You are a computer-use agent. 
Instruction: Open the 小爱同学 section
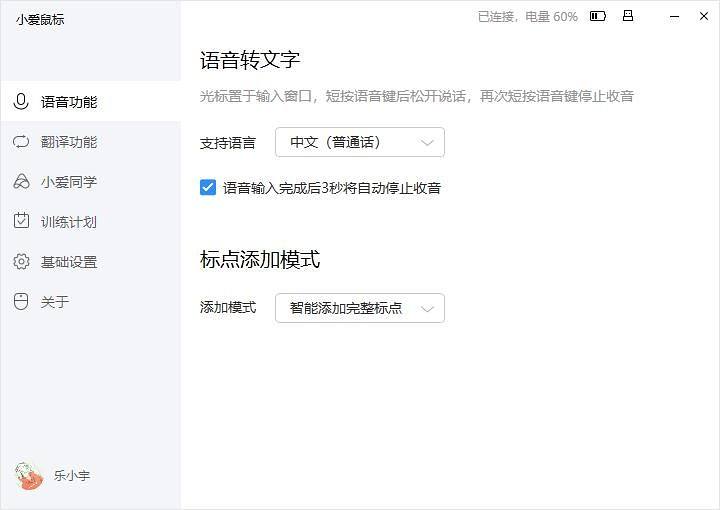90,181
